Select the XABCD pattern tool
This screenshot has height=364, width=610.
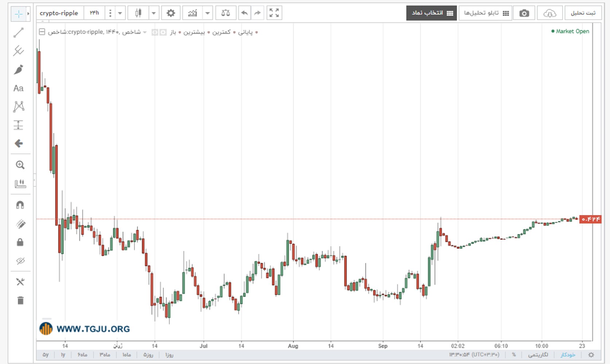(19, 106)
